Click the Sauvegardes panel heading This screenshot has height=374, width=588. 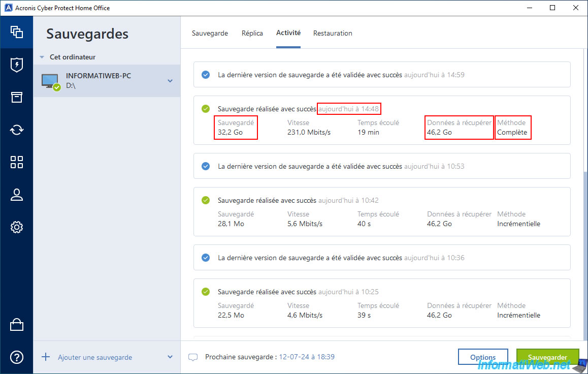coord(87,34)
